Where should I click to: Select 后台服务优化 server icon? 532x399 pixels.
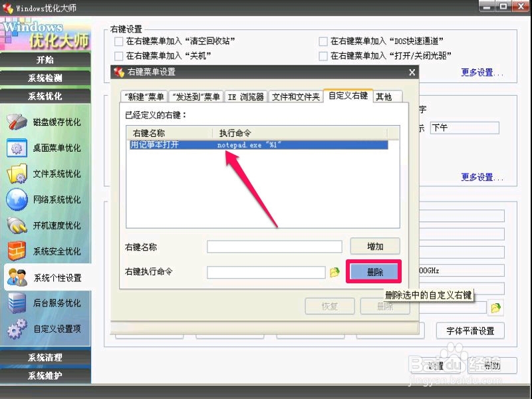(17, 303)
